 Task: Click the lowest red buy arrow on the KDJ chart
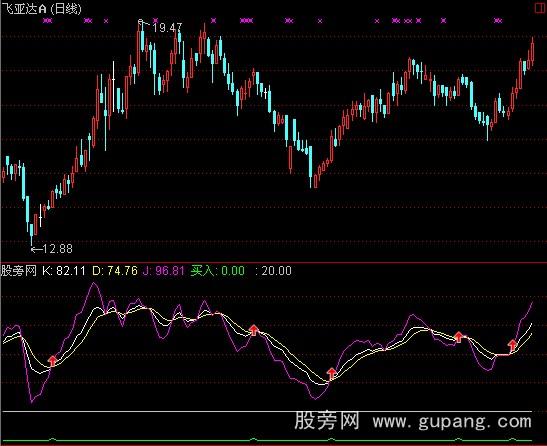point(332,373)
